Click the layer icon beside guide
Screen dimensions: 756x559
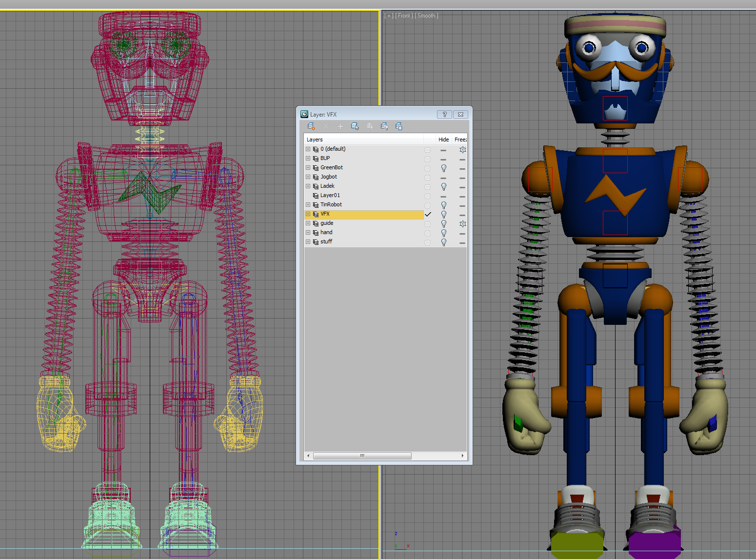click(316, 223)
